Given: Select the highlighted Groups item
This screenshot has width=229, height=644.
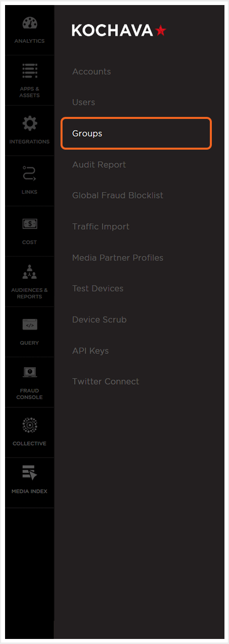Looking at the screenshot, I should point(136,134).
